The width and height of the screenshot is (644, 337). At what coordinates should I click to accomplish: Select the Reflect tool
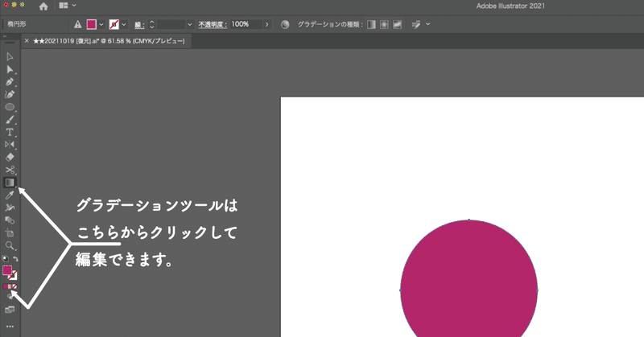pyautogui.click(x=10, y=145)
